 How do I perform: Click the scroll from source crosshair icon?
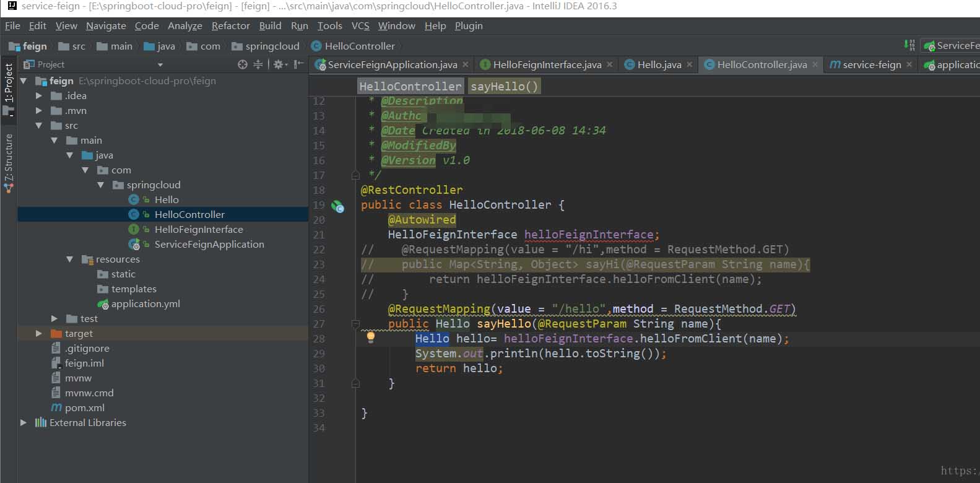point(242,64)
